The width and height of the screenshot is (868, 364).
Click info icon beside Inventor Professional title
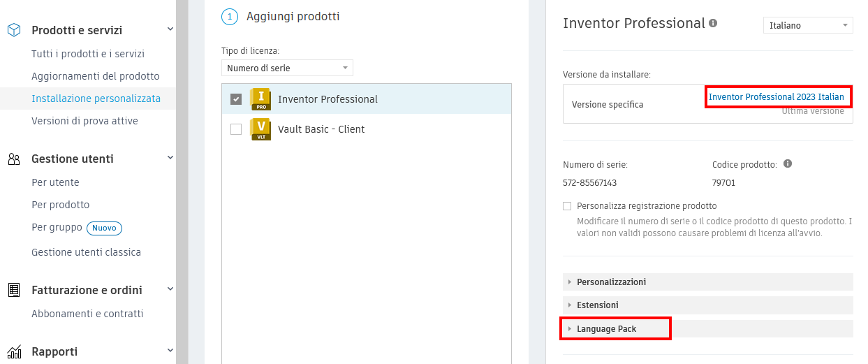click(713, 23)
